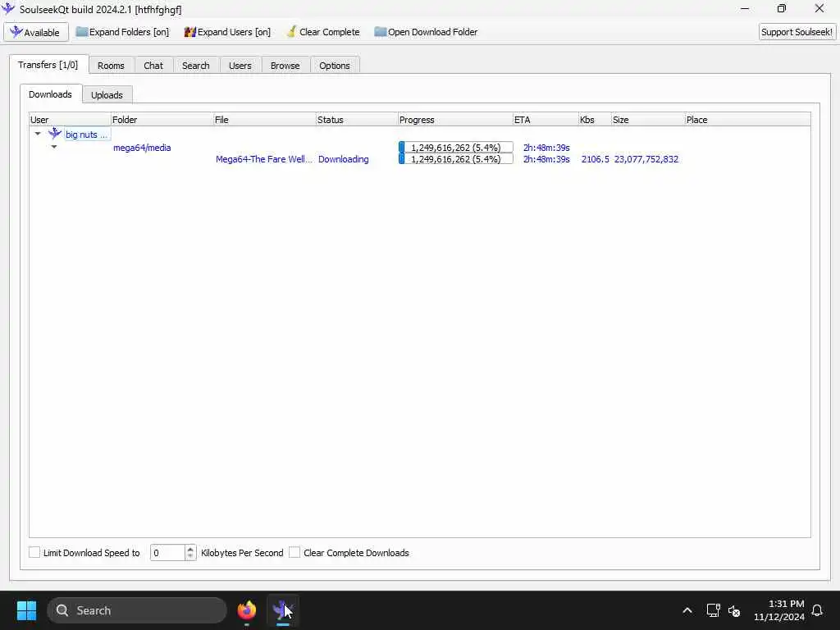This screenshot has width=840, height=630.
Task: Collapse the big nuts user row
Action: (x=38, y=134)
